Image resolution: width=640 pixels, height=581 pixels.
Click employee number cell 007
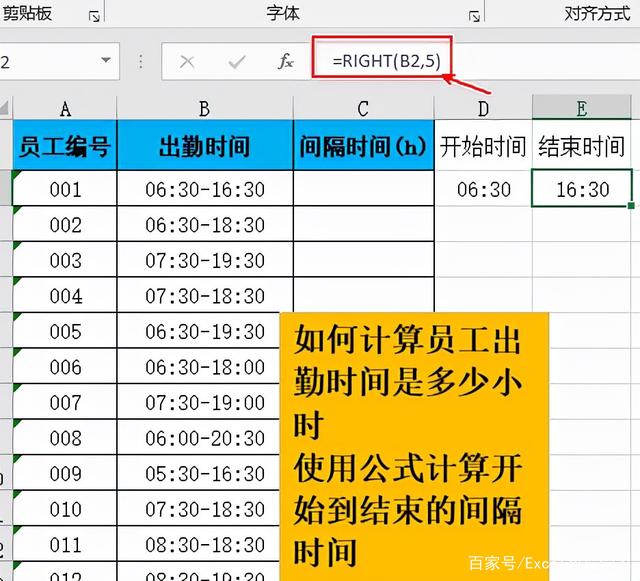coord(65,402)
